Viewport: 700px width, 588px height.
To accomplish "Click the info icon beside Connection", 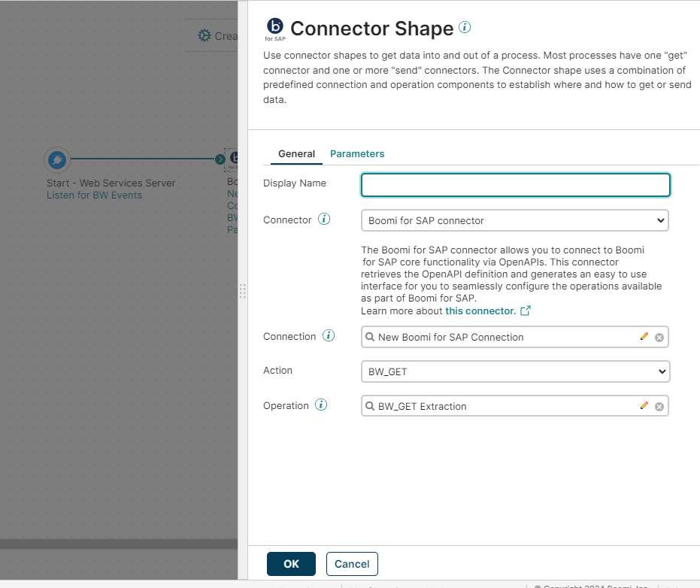I will [x=329, y=335].
